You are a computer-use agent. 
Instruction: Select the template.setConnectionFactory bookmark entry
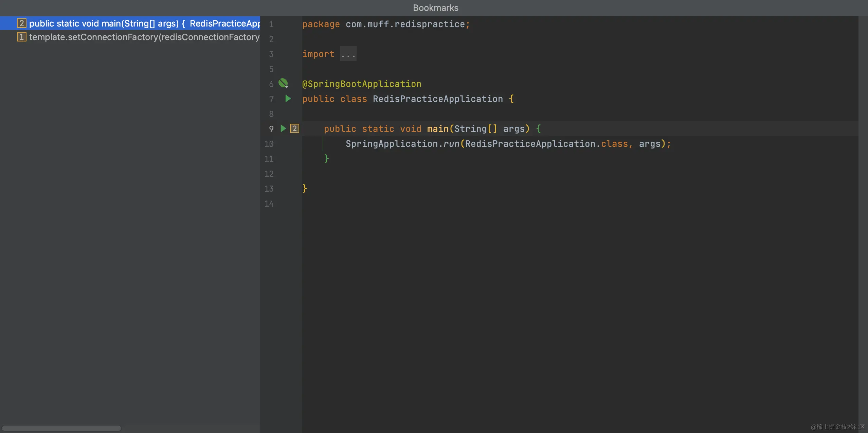click(x=144, y=37)
